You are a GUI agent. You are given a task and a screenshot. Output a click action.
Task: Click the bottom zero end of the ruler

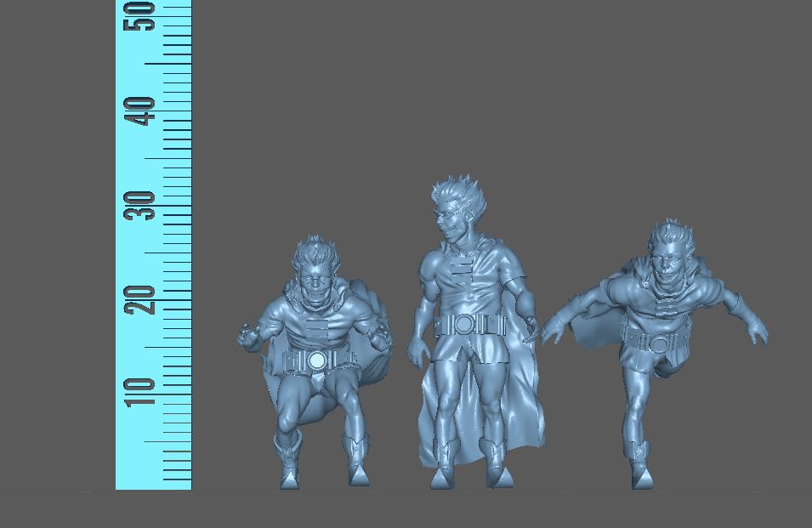click(153, 486)
